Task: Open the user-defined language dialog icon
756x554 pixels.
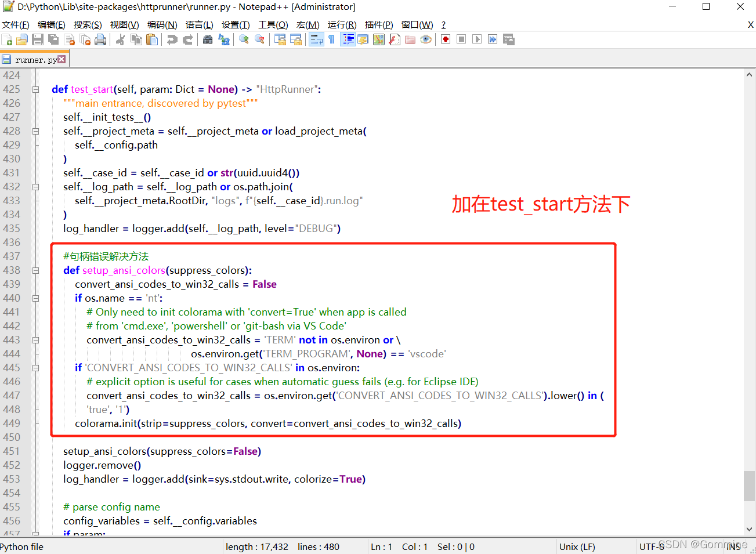Action: (363, 39)
